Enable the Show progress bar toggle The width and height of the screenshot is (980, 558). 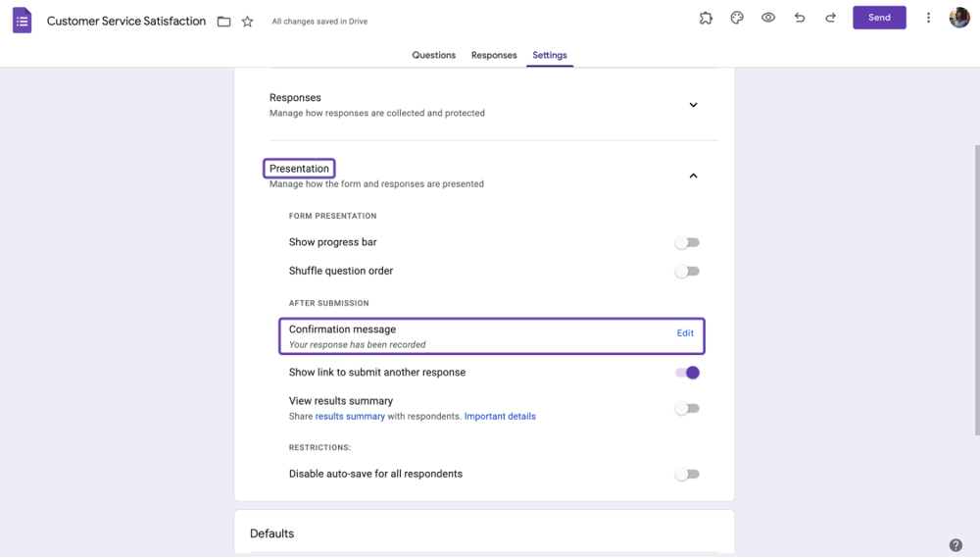click(x=687, y=242)
